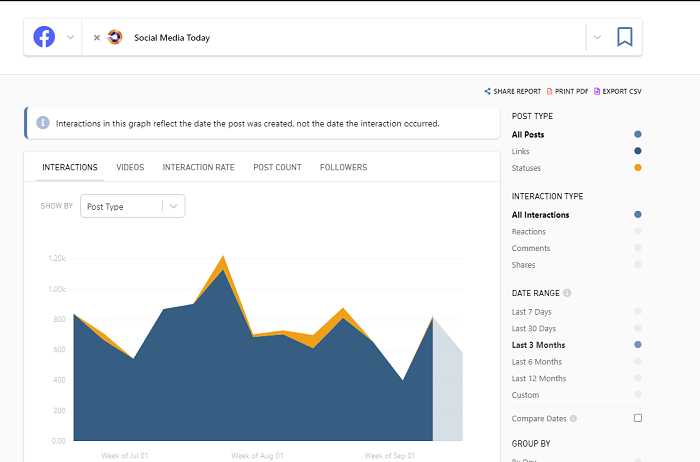
Task: Click the peak of the interactions chart
Action: click(223, 257)
